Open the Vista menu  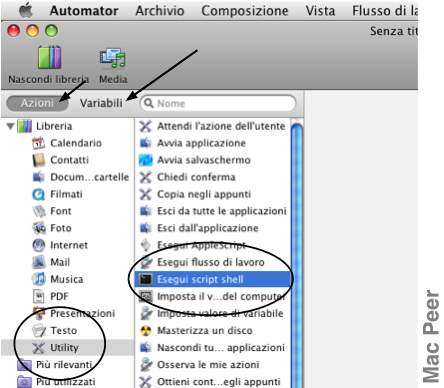(x=320, y=11)
